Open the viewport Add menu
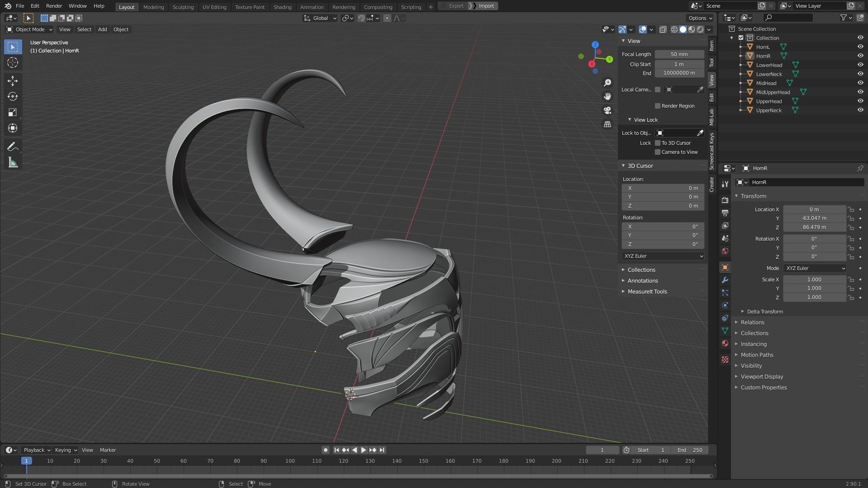 click(103, 29)
